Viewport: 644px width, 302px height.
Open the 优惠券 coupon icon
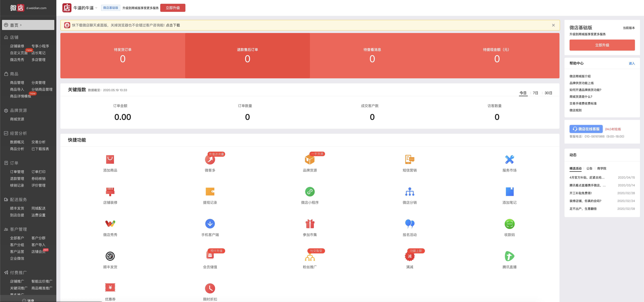(110, 288)
